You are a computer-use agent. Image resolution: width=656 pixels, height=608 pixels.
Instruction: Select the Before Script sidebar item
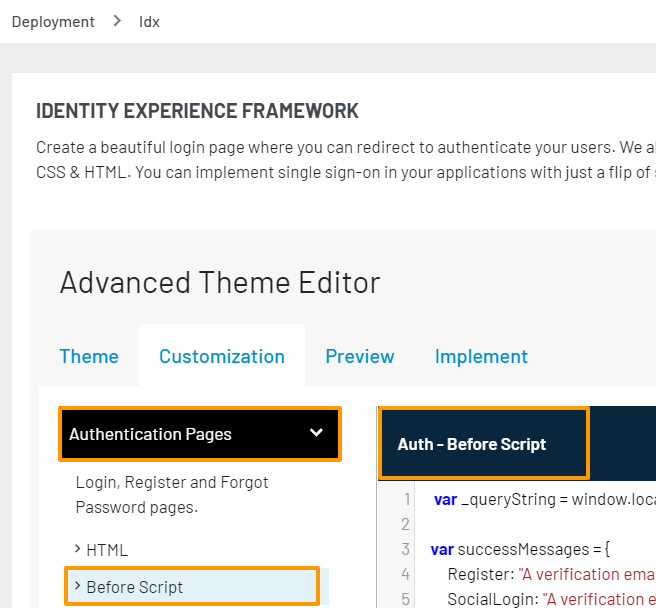click(x=135, y=587)
